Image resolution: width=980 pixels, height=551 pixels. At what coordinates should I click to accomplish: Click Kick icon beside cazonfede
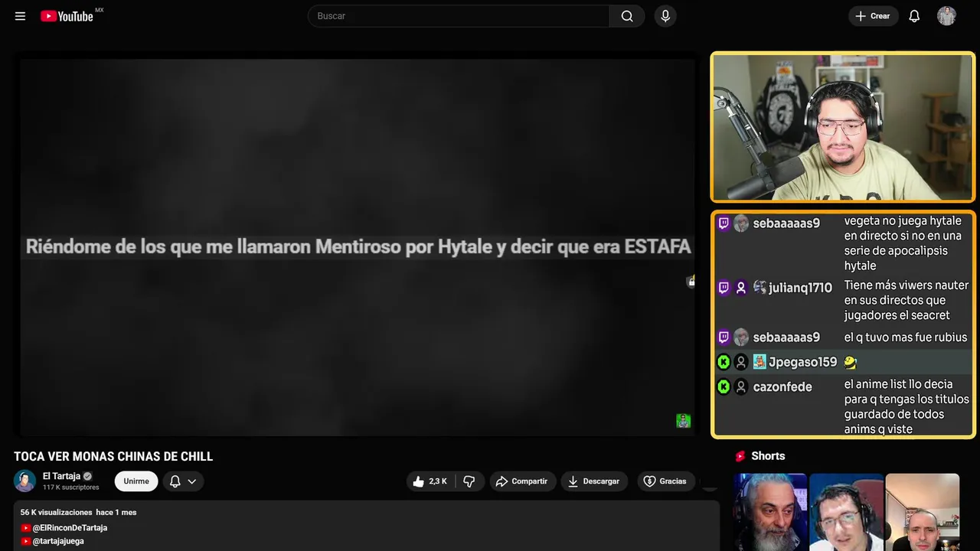click(724, 387)
